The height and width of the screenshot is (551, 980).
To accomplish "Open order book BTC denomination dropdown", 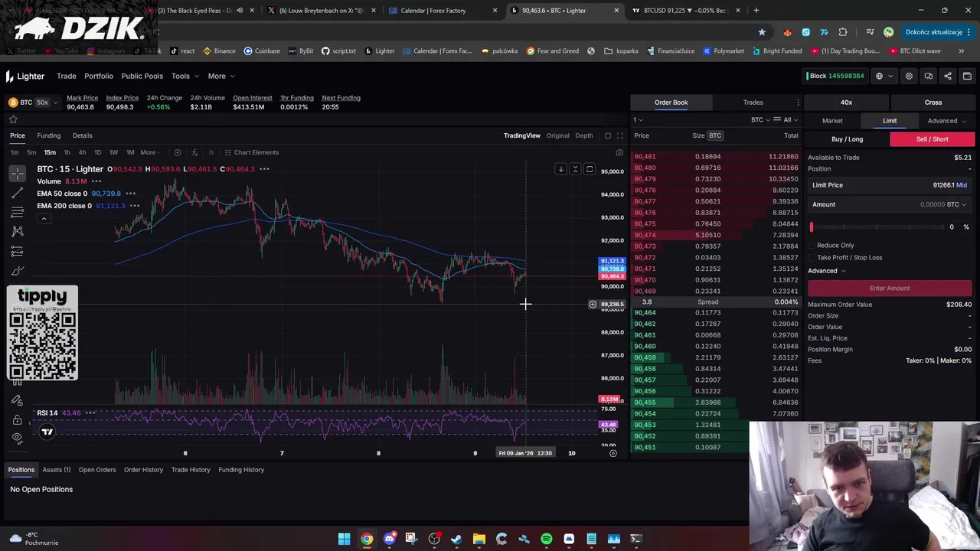I will 761,120.
